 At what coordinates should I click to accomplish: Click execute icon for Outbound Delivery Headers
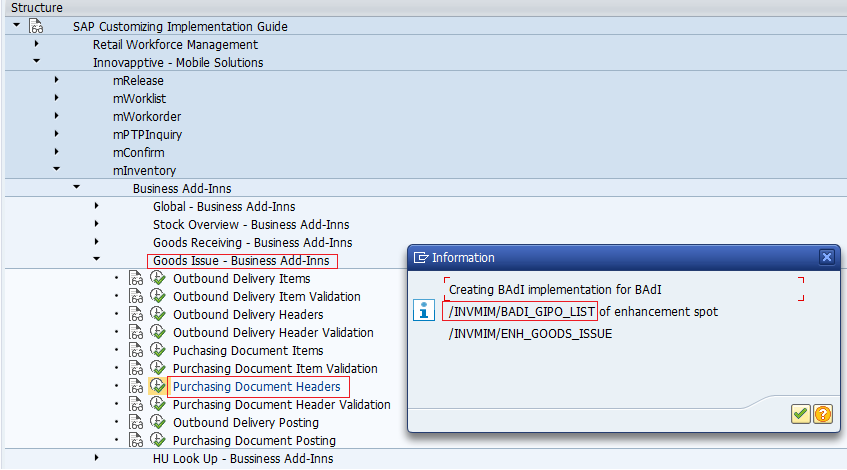(158, 315)
